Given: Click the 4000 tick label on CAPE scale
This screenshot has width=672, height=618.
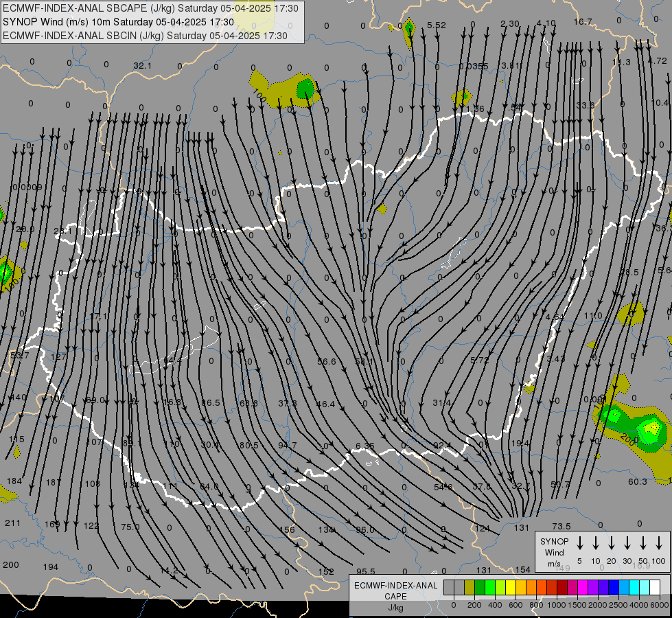Looking at the screenshot, I should pyautogui.click(x=639, y=605).
